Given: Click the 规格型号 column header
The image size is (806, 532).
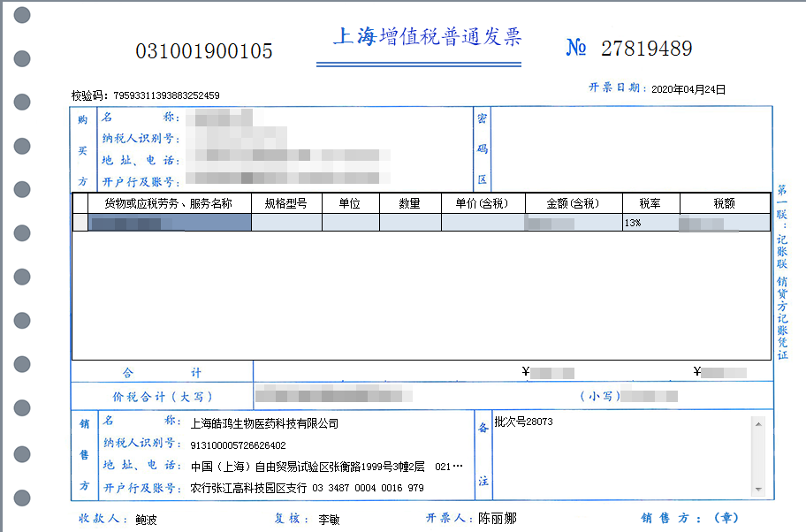Looking at the screenshot, I should click(x=286, y=203).
